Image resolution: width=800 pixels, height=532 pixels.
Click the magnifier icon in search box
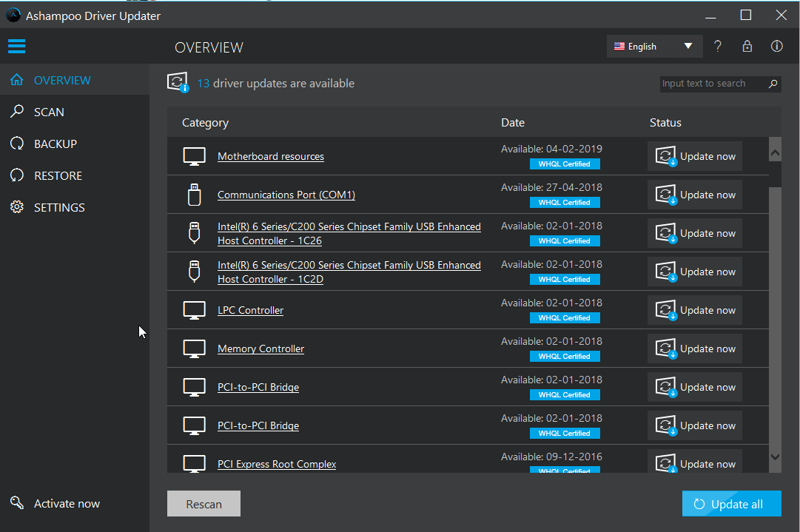773,84
